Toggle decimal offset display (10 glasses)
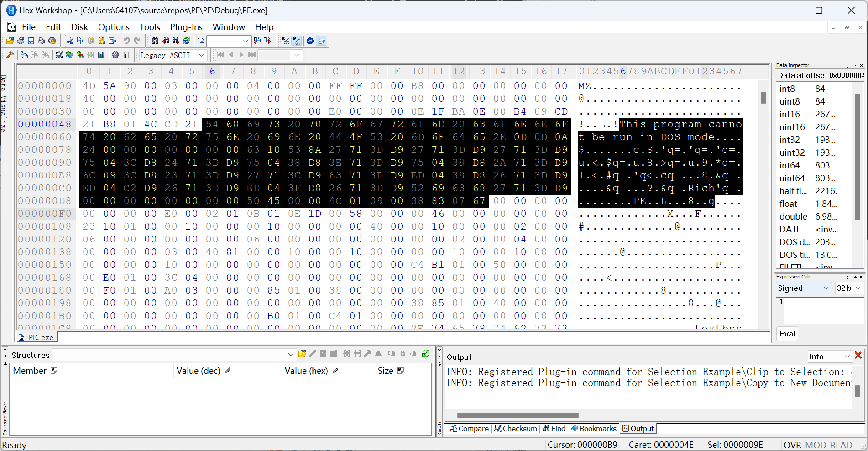This screenshot has width=868, height=451. [286, 41]
